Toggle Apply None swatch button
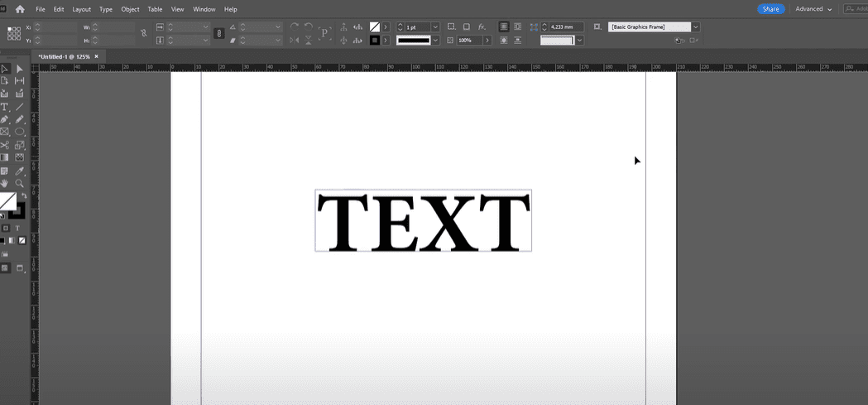 click(22, 240)
